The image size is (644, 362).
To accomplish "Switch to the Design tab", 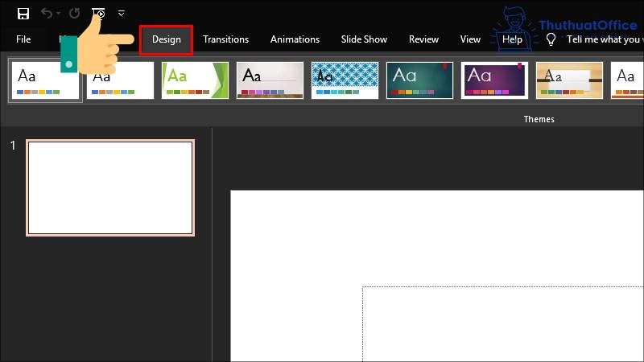I will [167, 39].
